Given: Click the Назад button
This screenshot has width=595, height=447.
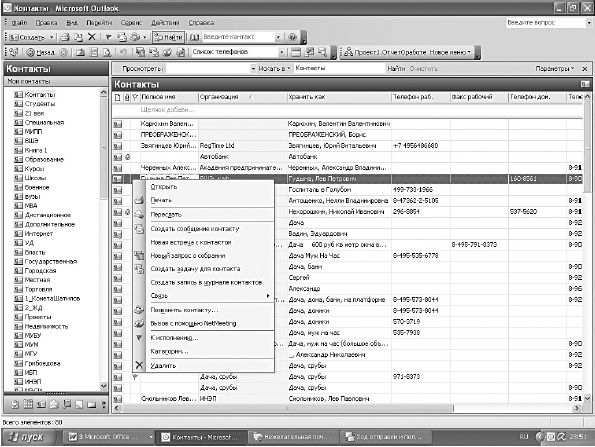Looking at the screenshot, I should pyautogui.click(x=41, y=52).
